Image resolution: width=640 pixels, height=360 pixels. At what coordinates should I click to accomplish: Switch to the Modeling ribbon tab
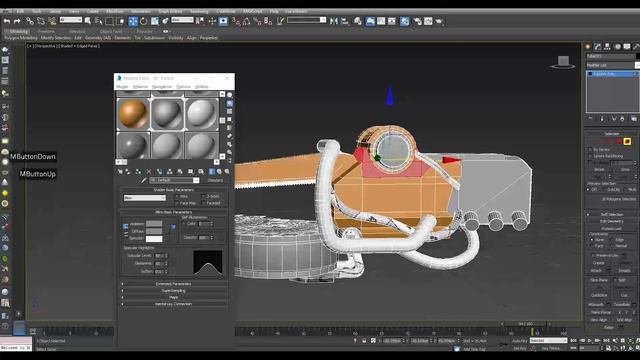[x=19, y=31]
